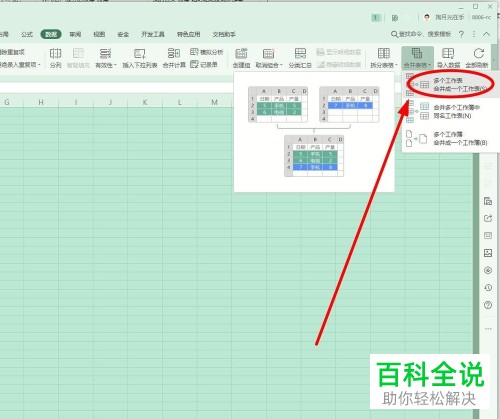Select column M header

pyautogui.click(x=214, y=102)
